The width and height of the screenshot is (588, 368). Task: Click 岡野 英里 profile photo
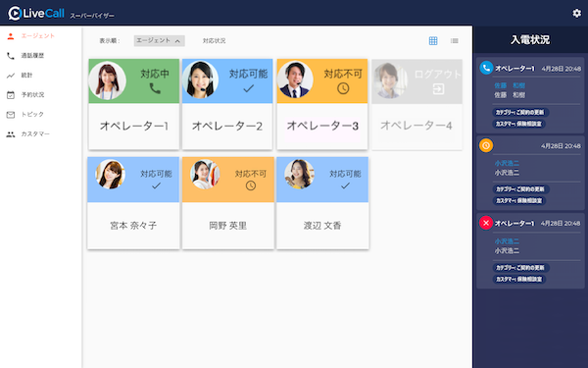(x=205, y=174)
